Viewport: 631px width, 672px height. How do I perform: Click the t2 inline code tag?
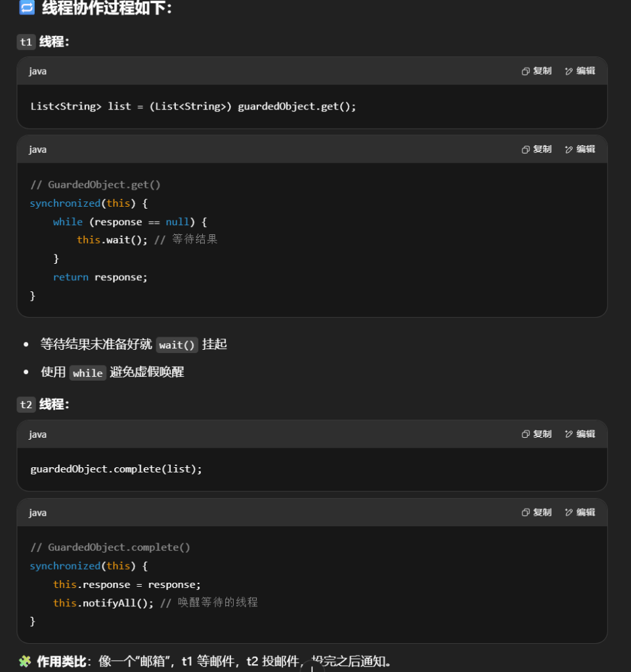tap(26, 405)
